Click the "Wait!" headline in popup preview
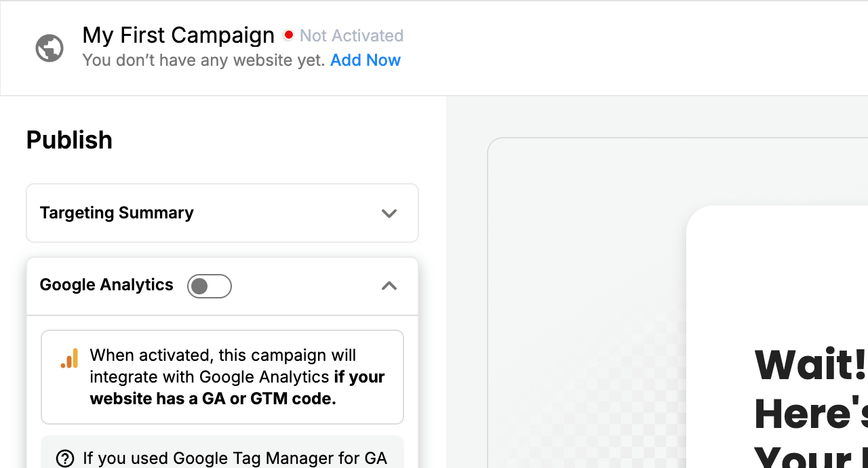This screenshot has width=868, height=468. [810, 365]
